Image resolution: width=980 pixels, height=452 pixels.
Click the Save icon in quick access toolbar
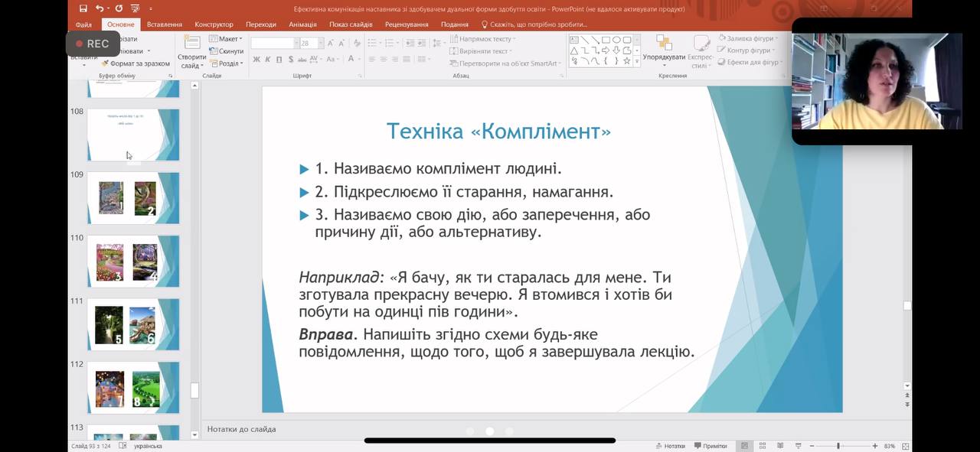tap(83, 8)
